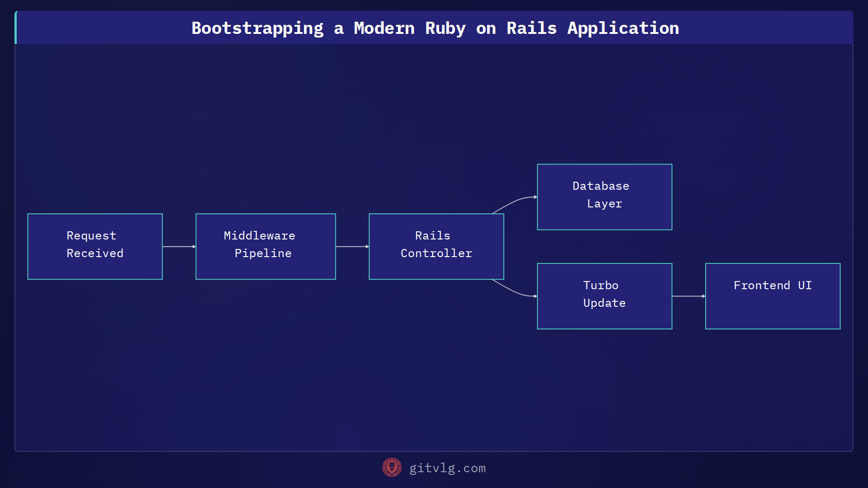Click the title Bootstrapping a Modern Ruby on Rails Application
This screenshot has height=488, width=868.
pyautogui.click(x=435, y=28)
